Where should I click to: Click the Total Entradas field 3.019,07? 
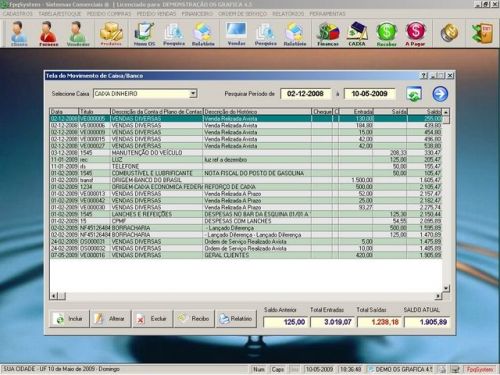click(x=332, y=322)
